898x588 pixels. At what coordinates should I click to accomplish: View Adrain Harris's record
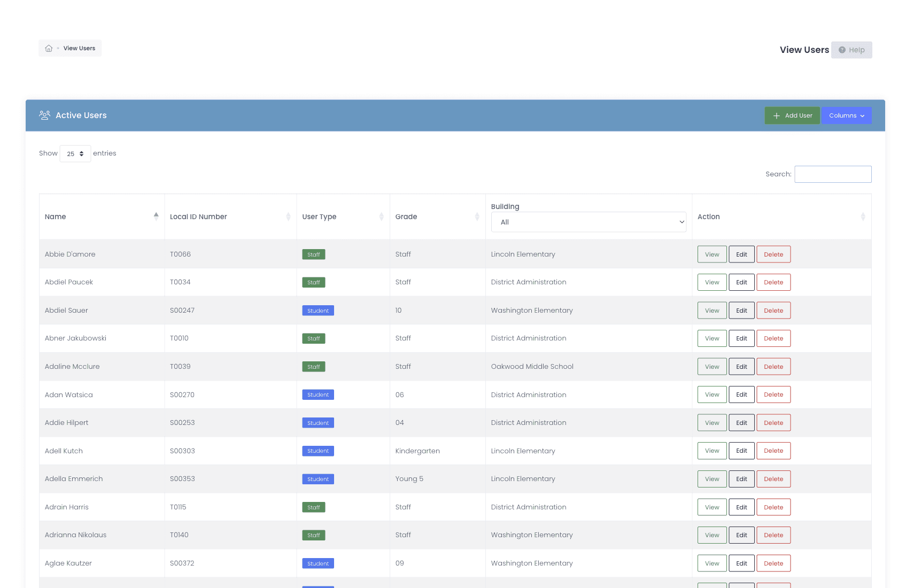pos(712,507)
